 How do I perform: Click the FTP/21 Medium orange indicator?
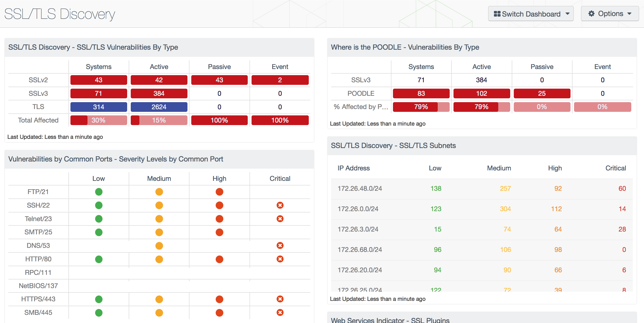click(159, 192)
